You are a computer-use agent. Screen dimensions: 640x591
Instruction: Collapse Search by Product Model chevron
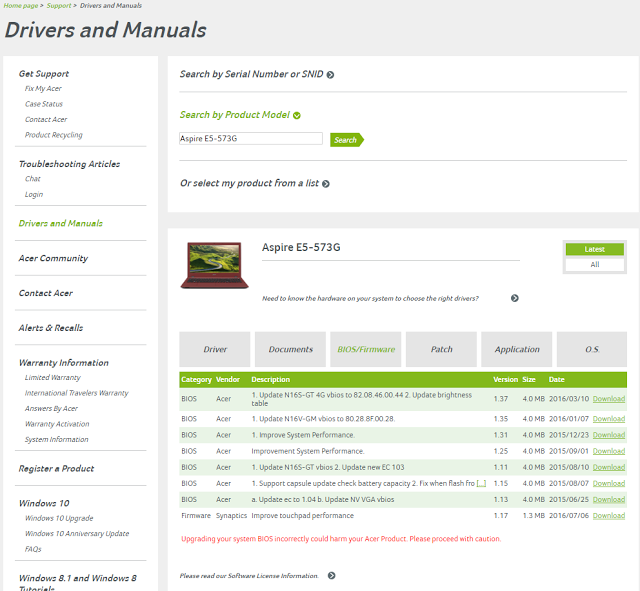click(297, 116)
